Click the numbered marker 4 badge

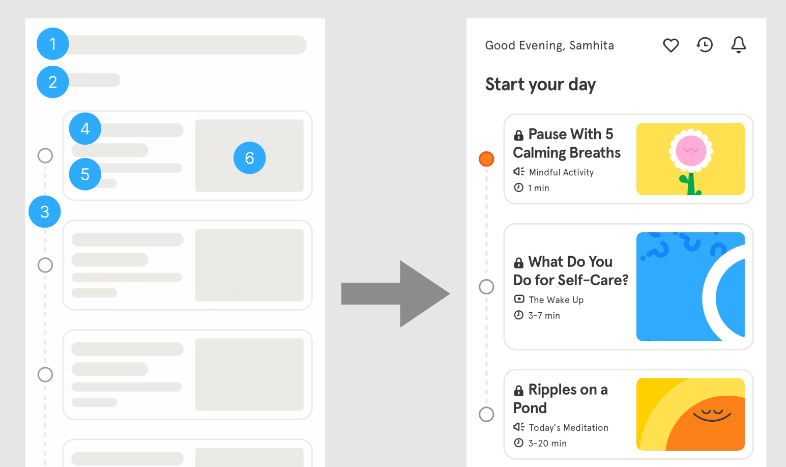point(85,128)
